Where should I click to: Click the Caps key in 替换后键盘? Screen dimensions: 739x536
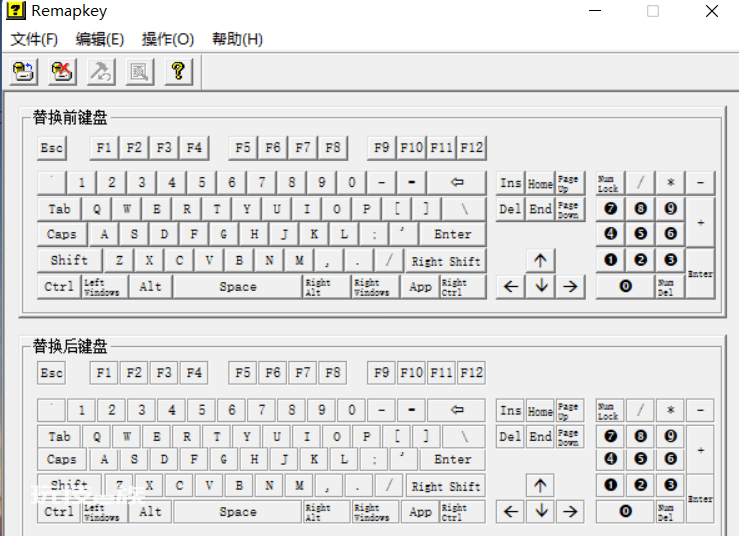tap(62, 459)
